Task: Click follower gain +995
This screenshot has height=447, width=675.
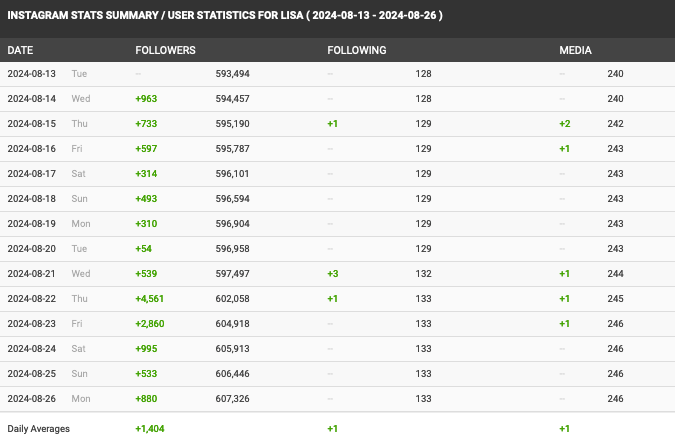Action: [146, 348]
